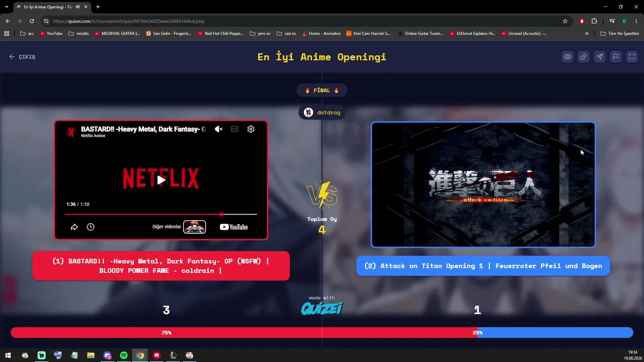Open the 'Unravel (Acoustic)' bookmark

tap(524, 34)
